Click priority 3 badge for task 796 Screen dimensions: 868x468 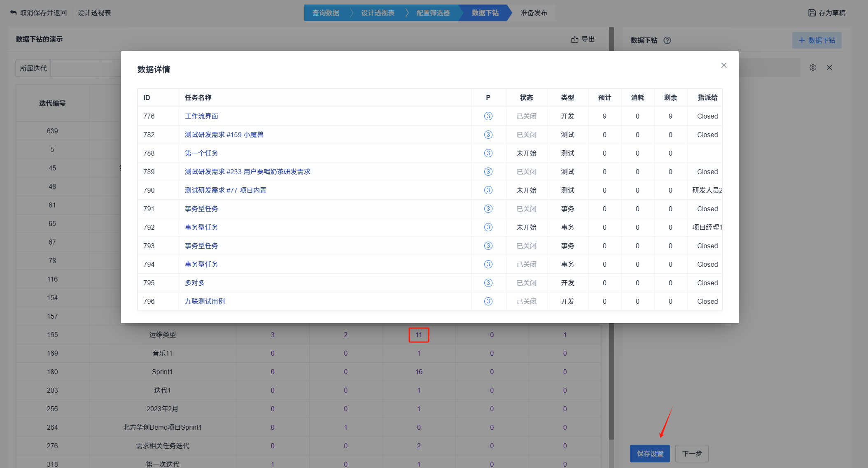point(488,301)
